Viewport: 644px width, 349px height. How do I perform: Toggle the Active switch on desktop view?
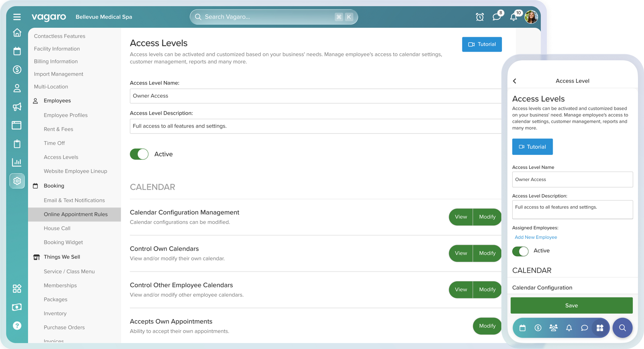point(139,154)
